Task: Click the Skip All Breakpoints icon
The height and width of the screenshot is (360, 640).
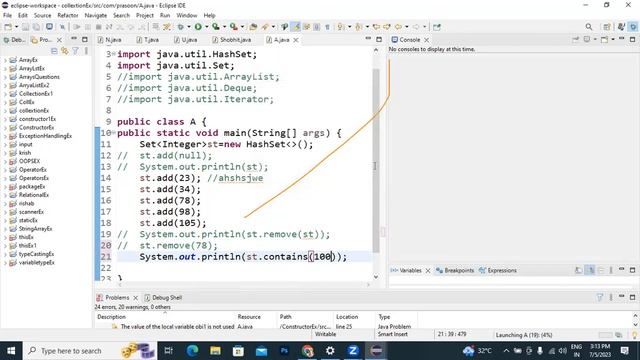Action: tap(62, 27)
